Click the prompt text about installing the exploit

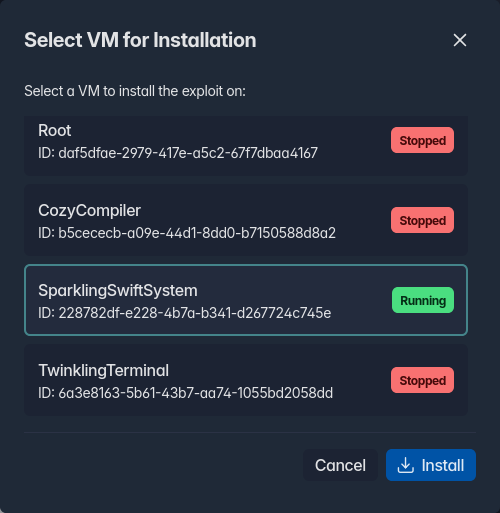(135, 91)
